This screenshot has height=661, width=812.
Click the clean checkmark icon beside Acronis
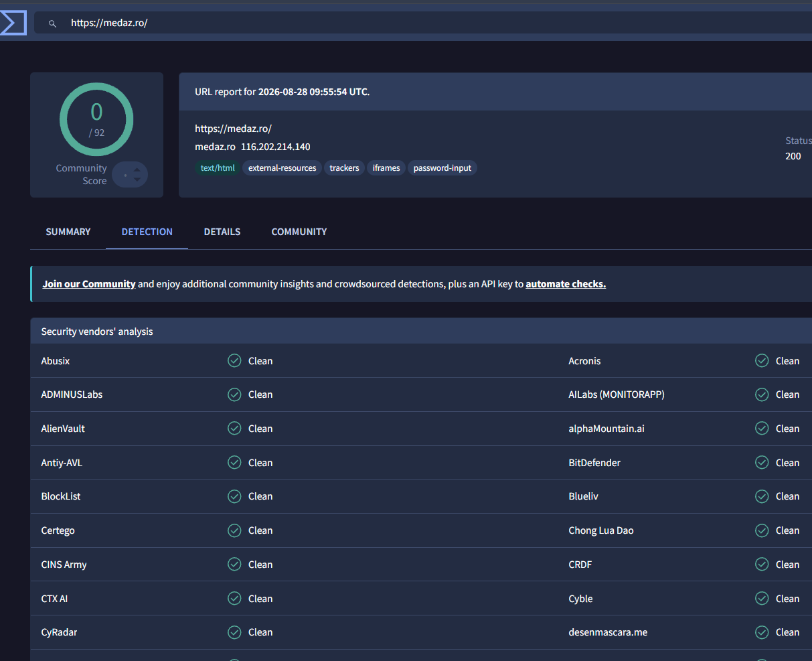point(762,361)
